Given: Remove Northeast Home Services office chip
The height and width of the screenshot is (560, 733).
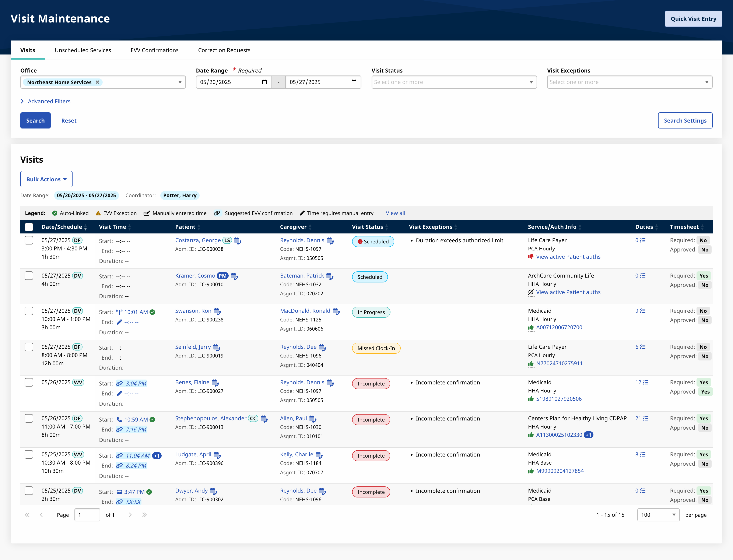Looking at the screenshot, I should tap(97, 82).
